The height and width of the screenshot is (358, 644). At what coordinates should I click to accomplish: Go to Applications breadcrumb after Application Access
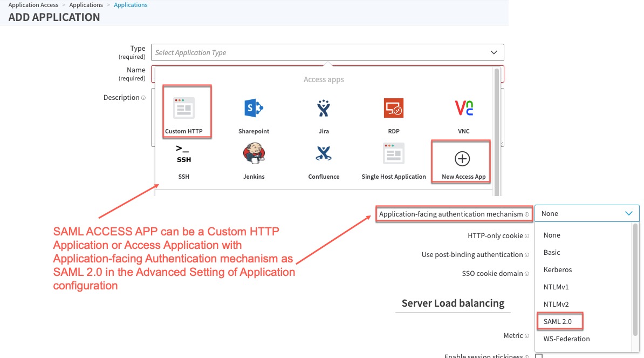pos(86,5)
